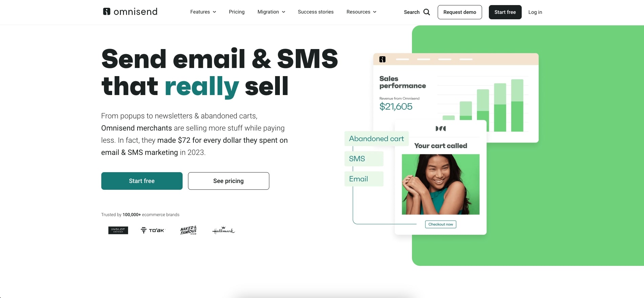Expand the Resources dropdown menu

(361, 12)
